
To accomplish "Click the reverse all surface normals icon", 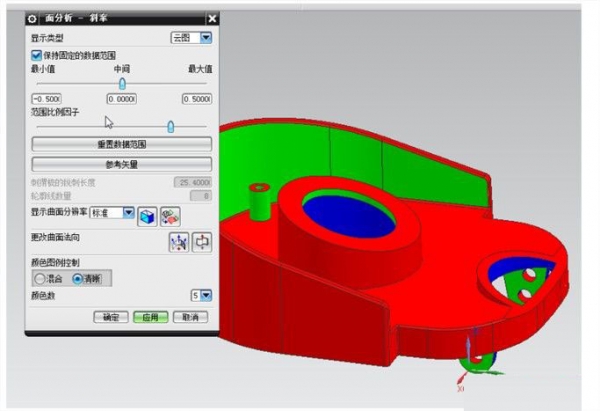I will [179, 242].
